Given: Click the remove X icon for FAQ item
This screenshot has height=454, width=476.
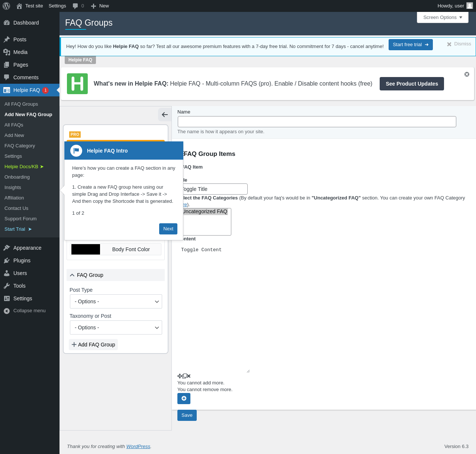Looking at the screenshot, I should click(x=189, y=376).
